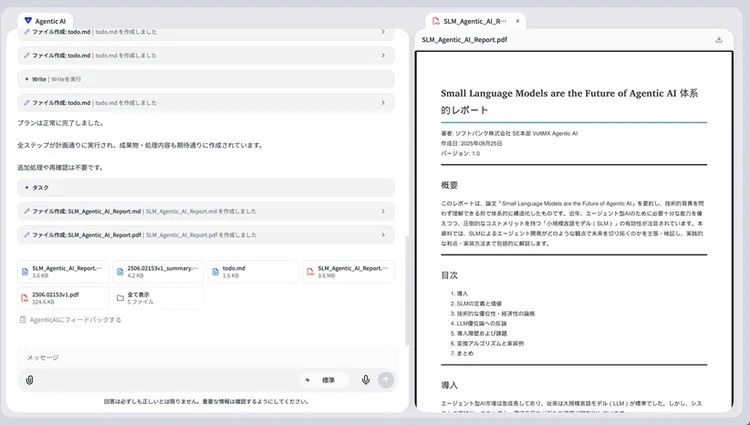
Task: Click the chat panel vertical scrollbar
Action: (x=407, y=290)
